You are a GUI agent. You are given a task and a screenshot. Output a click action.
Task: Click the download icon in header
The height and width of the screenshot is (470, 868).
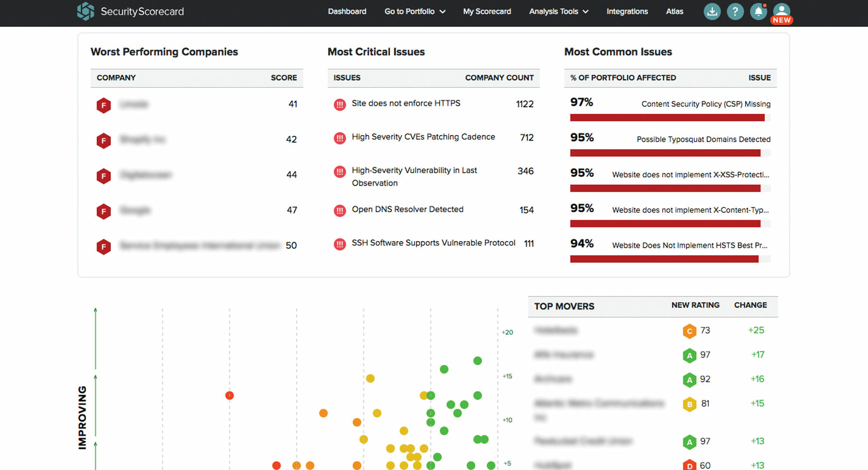(712, 11)
